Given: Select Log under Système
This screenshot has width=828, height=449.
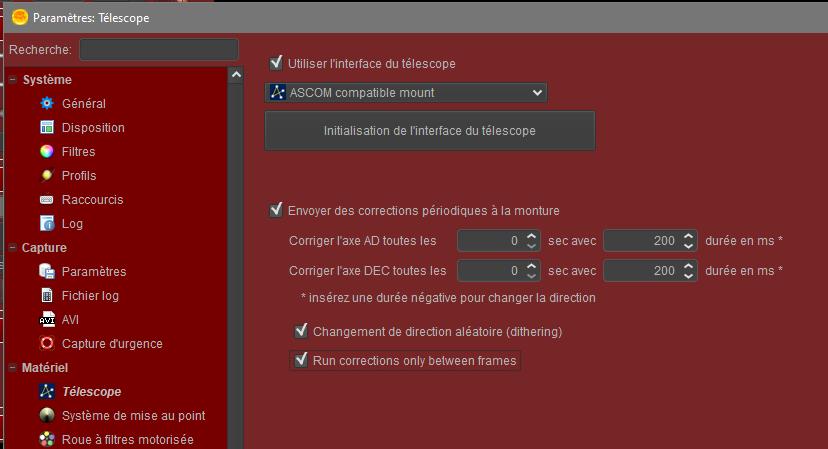Looking at the screenshot, I should (x=72, y=223).
